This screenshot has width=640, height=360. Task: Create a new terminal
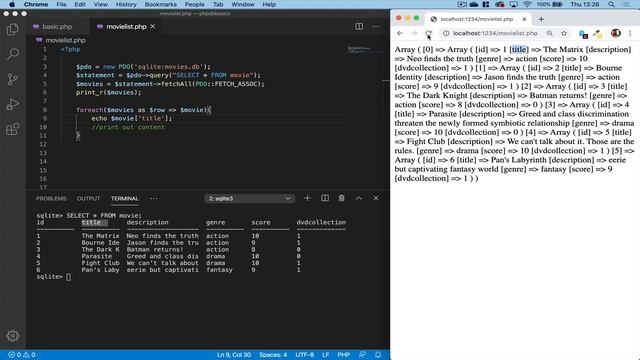[307, 198]
